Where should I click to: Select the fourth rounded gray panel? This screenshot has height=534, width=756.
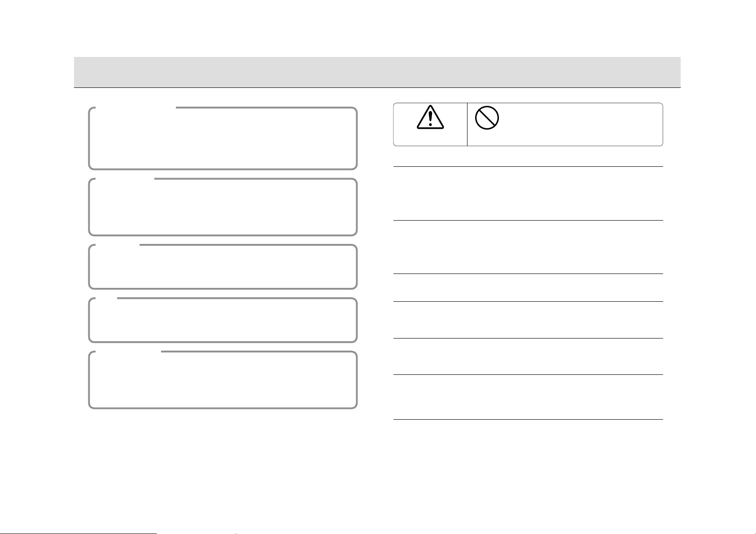(223, 320)
